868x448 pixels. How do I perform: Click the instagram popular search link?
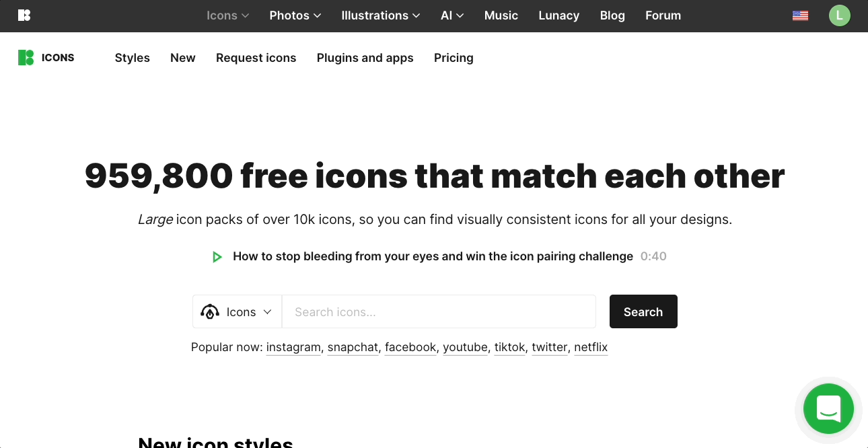[x=293, y=348]
